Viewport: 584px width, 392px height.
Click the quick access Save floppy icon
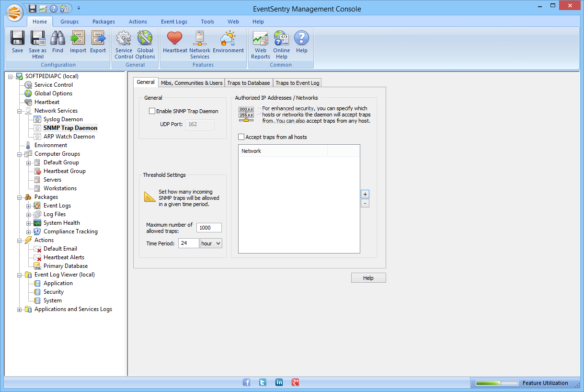[x=33, y=8]
